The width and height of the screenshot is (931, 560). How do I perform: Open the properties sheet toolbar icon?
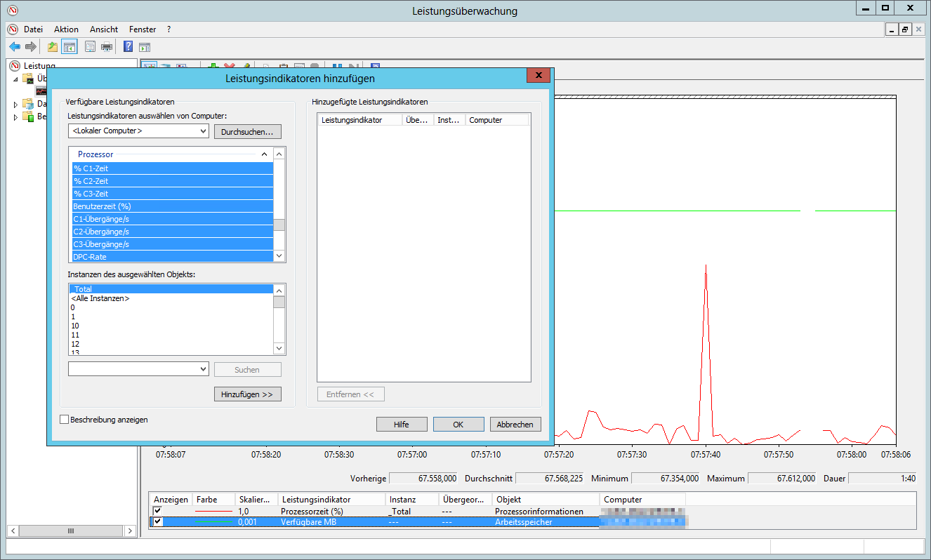[90, 47]
